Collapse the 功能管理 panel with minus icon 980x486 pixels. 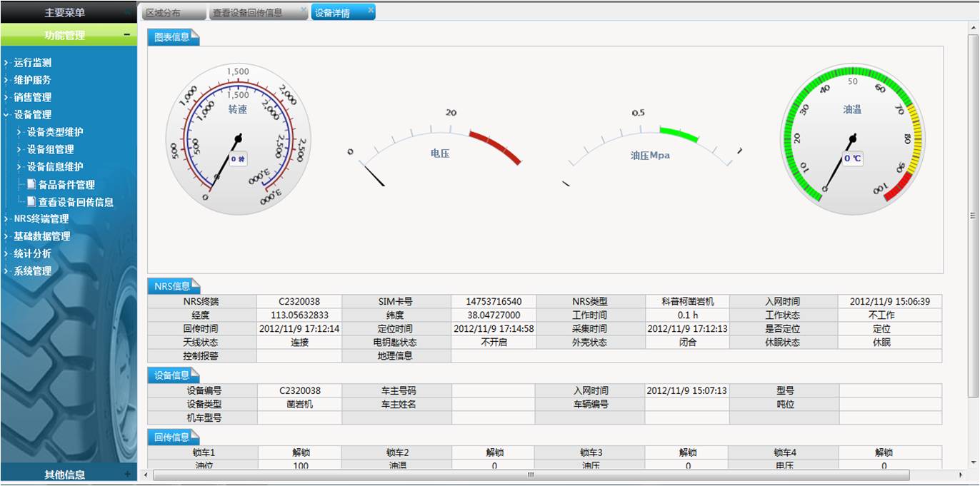126,34
